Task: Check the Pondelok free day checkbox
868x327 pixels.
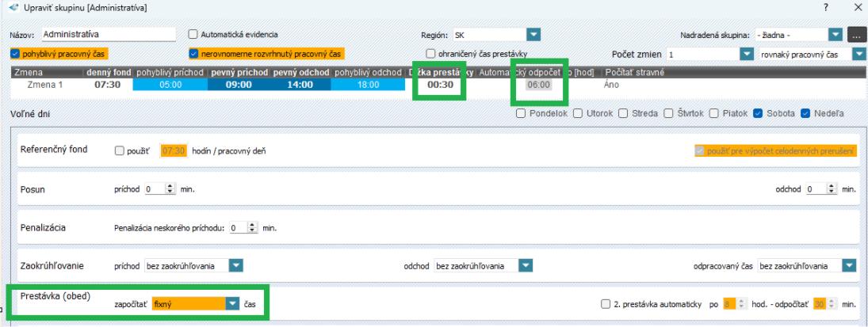Action: click(x=522, y=114)
